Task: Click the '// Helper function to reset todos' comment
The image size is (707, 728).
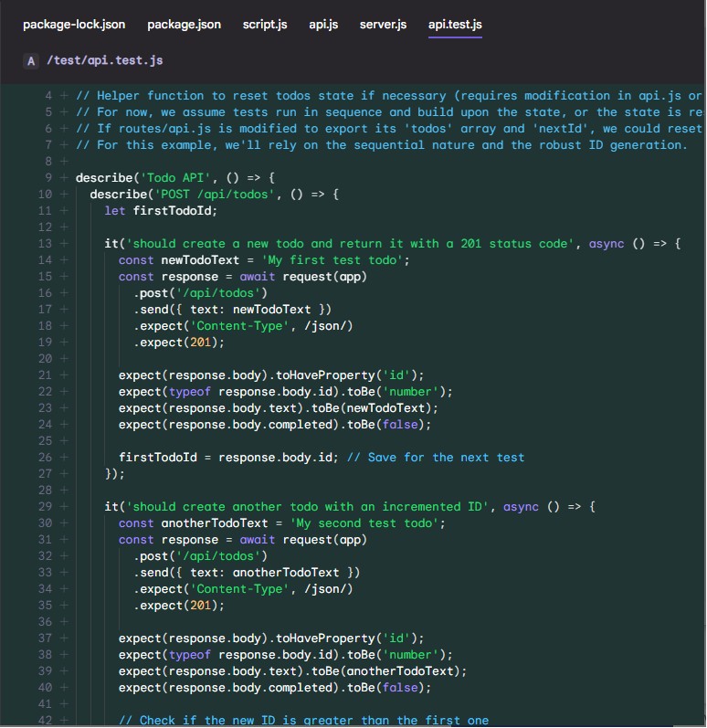Action: pos(389,96)
